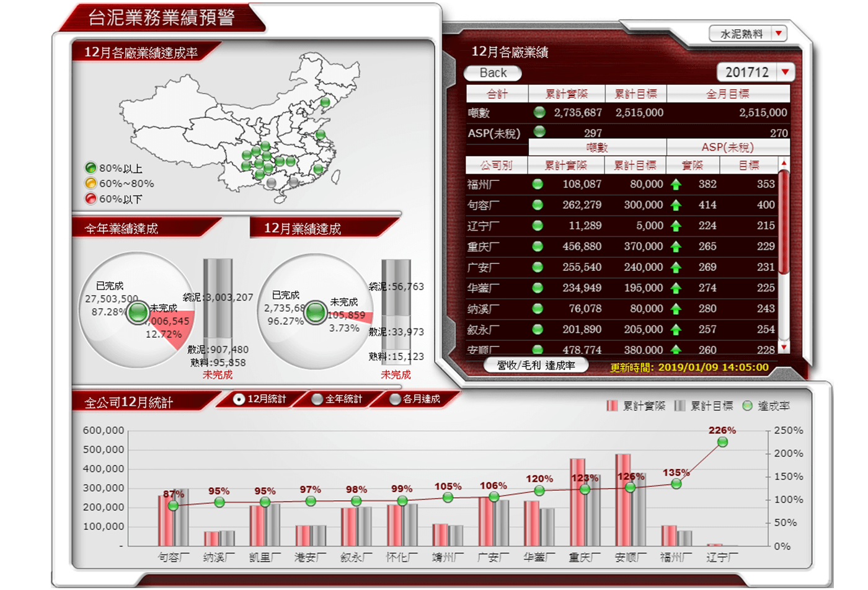Screen dimensions: 868x590
Task: Click the green status dot in 华蓥厂 row
Action: 538,288
